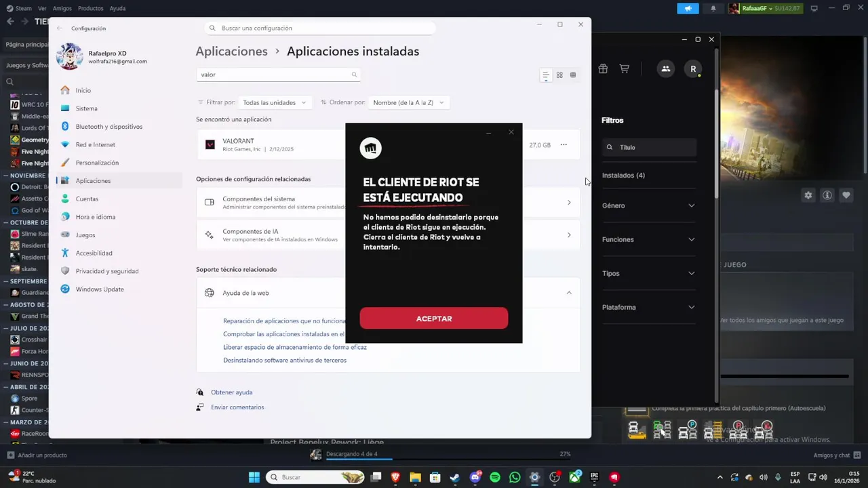Screen dimensions: 868x488
Task: Click the Obtener ayuda link
Action: point(231,392)
